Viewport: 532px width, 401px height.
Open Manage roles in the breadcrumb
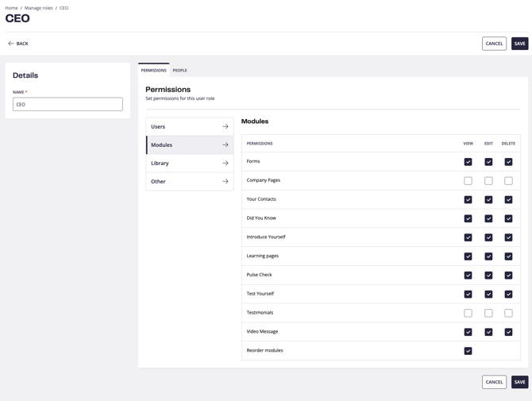point(38,8)
